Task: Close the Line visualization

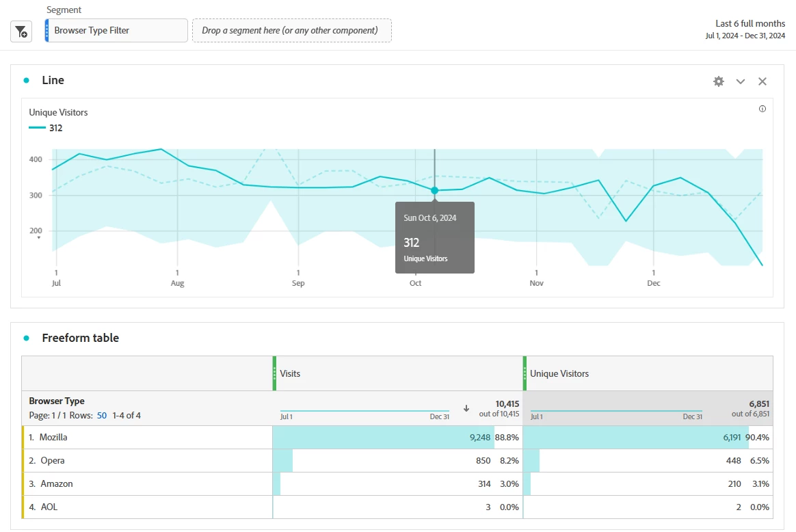Action: (762, 81)
